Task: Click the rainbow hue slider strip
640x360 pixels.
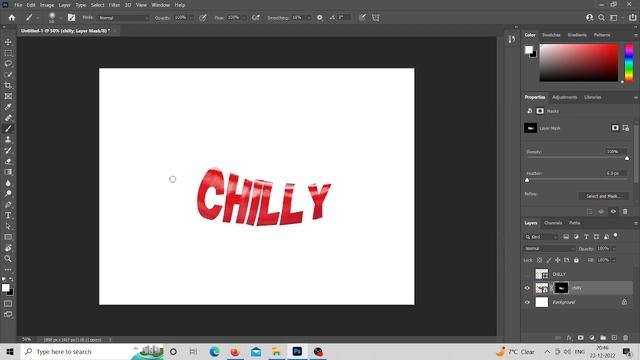Action: 629,62
